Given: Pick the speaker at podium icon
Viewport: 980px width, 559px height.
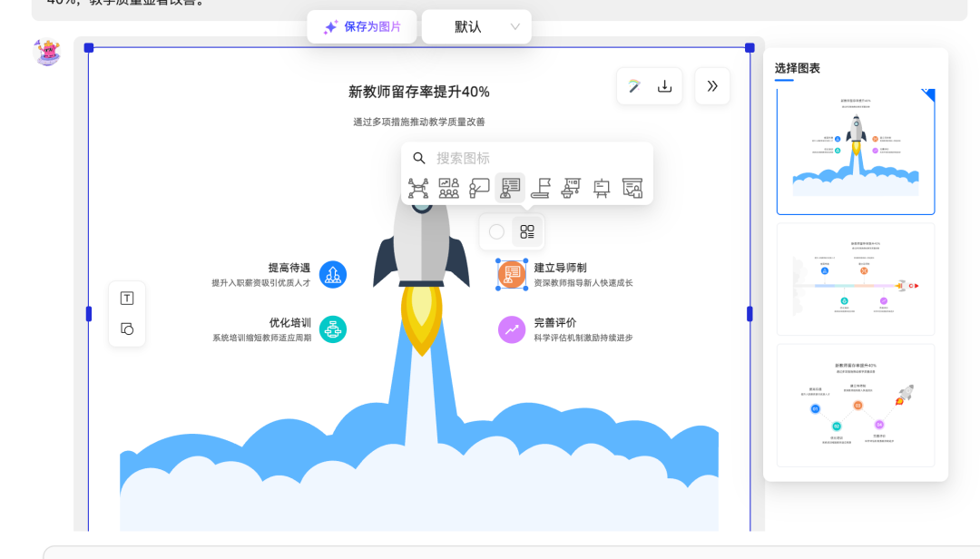Looking at the screenshot, I should coord(572,188).
